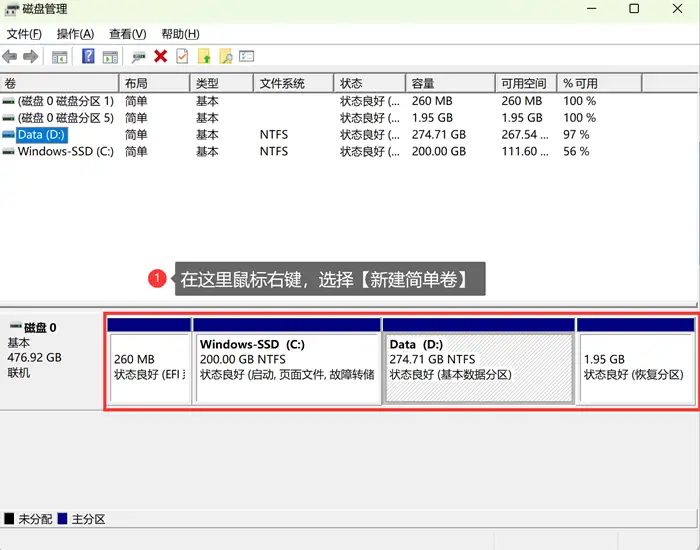Viewport: 700px width, 550px height.
Task: Click the 476.92 GB disk size text
Action: point(34,358)
